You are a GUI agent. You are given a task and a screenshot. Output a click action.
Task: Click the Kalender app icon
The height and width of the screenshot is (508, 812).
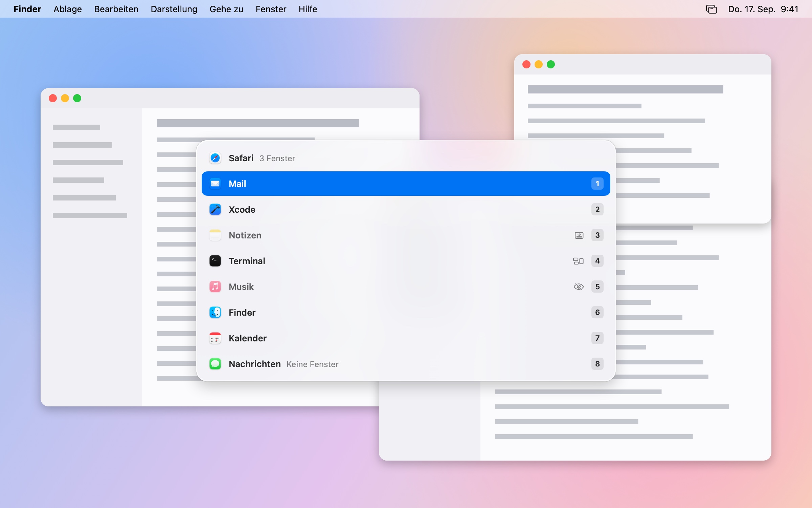point(215,338)
